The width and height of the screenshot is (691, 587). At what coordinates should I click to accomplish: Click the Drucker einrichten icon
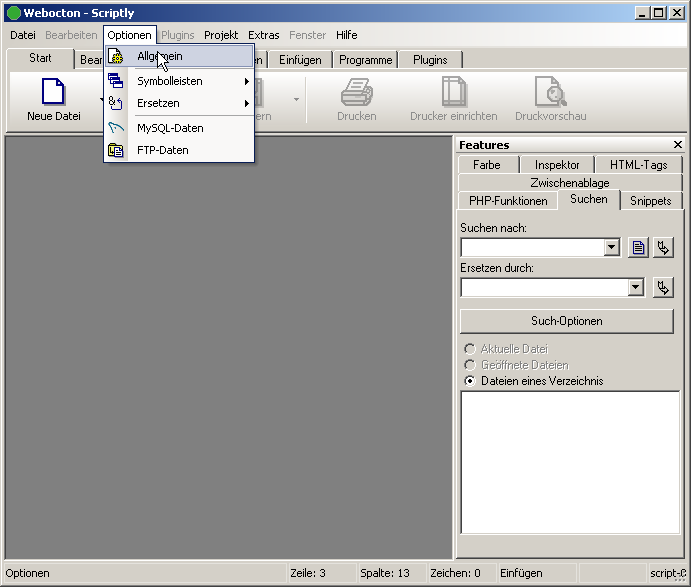(454, 92)
